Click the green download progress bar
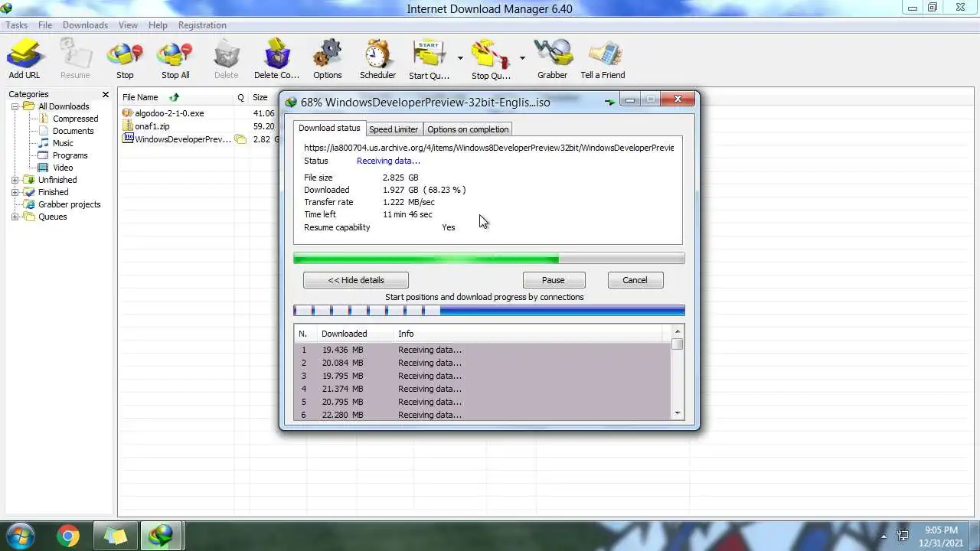This screenshot has height=551, width=980. click(x=488, y=259)
